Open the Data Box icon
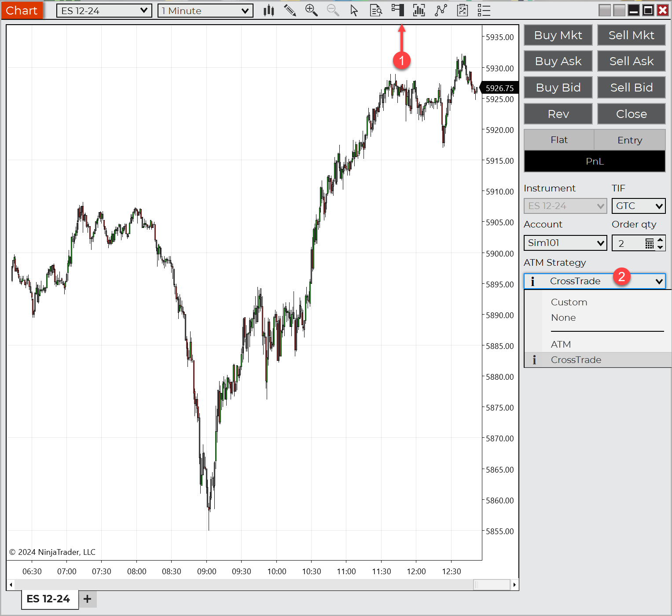Image resolution: width=672 pixels, height=616 pixels. coord(376,11)
